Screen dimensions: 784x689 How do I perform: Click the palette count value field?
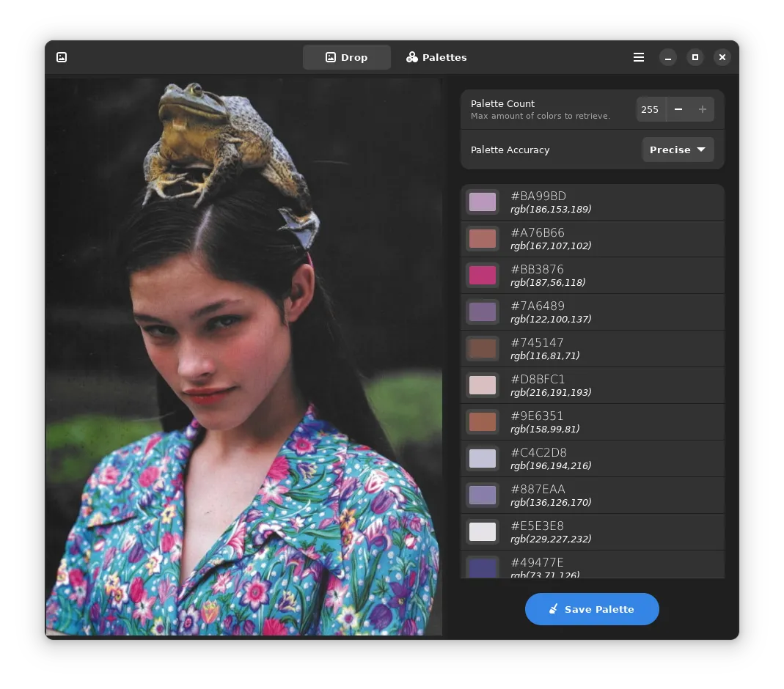(x=650, y=109)
